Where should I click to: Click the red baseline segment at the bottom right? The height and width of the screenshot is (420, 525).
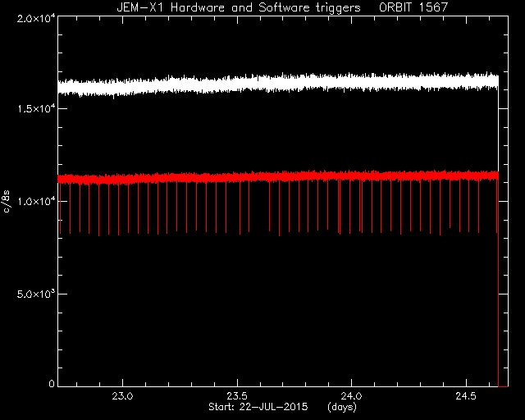click(x=503, y=386)
